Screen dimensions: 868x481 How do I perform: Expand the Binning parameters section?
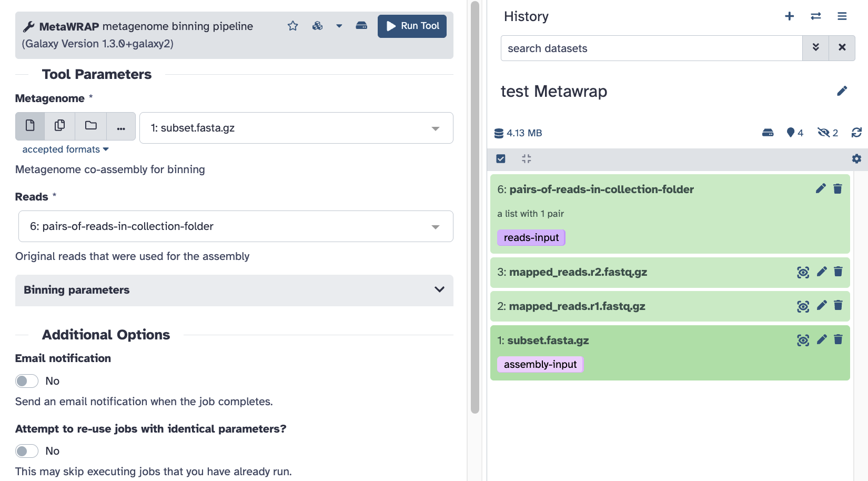click(x=234, y=290)
